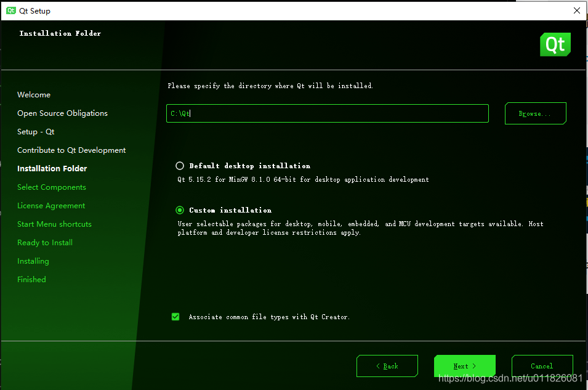This screenshot has height=390, width=588.
Task: Click Installing step in sidebar
Action: (x=33, y=261)
